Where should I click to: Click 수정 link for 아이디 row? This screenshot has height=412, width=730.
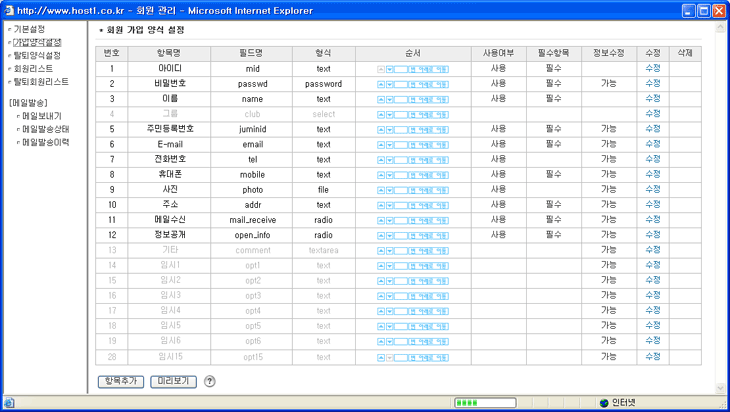coord(653,69)
